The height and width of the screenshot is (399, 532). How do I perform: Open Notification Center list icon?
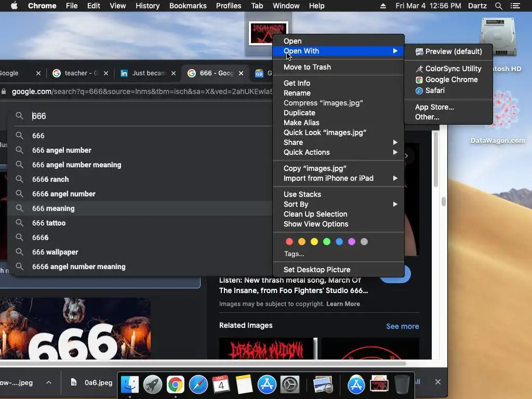pyautogui.click(x=515, y=6)
